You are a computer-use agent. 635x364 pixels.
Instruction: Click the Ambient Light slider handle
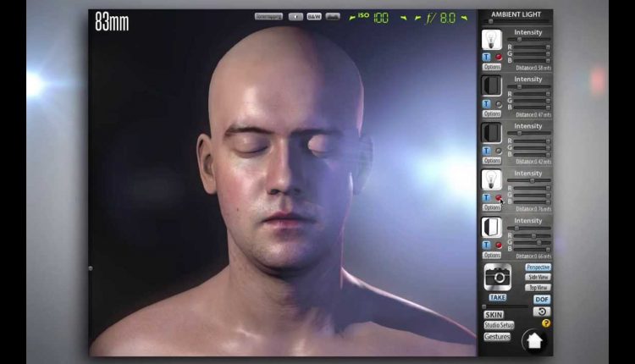pyautogui.click(x=491, y=21)
